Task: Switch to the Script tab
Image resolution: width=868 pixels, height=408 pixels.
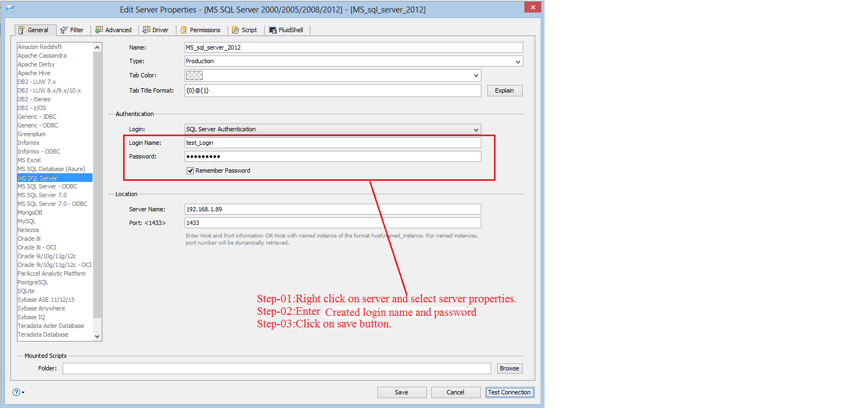Action: [244, 30]
